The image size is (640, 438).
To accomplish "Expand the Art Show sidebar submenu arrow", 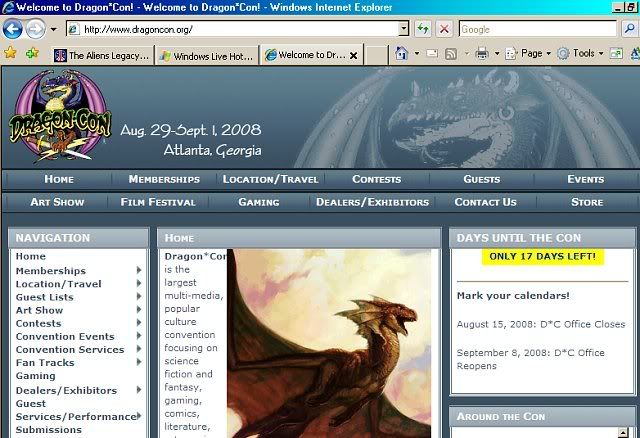I will 139,309.
